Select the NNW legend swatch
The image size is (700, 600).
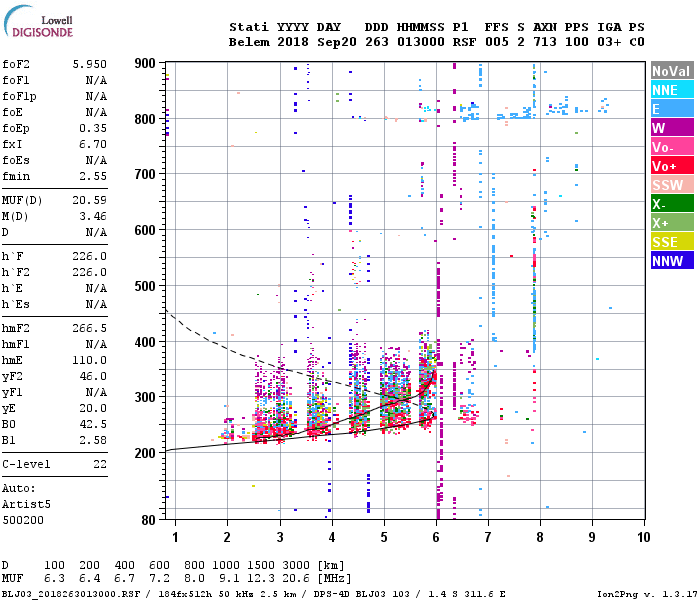672,261
